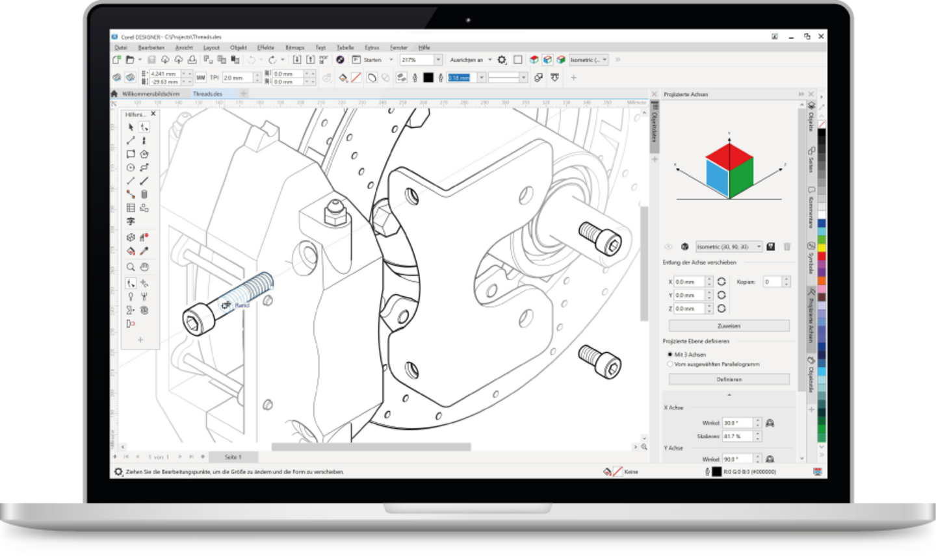Click the Definieren button

click(729, 379)
